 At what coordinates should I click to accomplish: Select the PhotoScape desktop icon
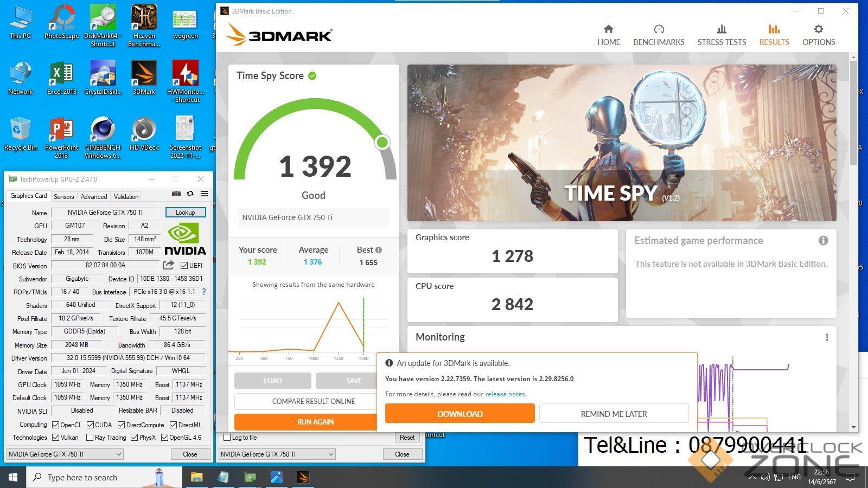tap(61, 22)
